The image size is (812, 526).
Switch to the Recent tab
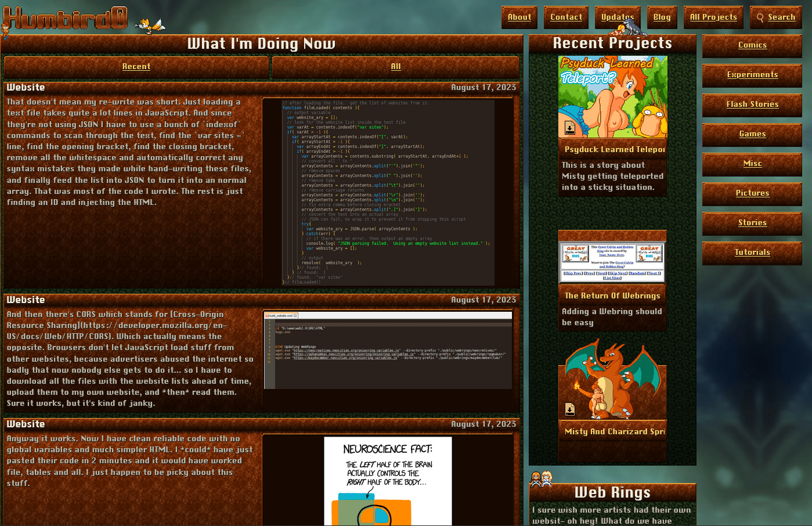(136, 67)
